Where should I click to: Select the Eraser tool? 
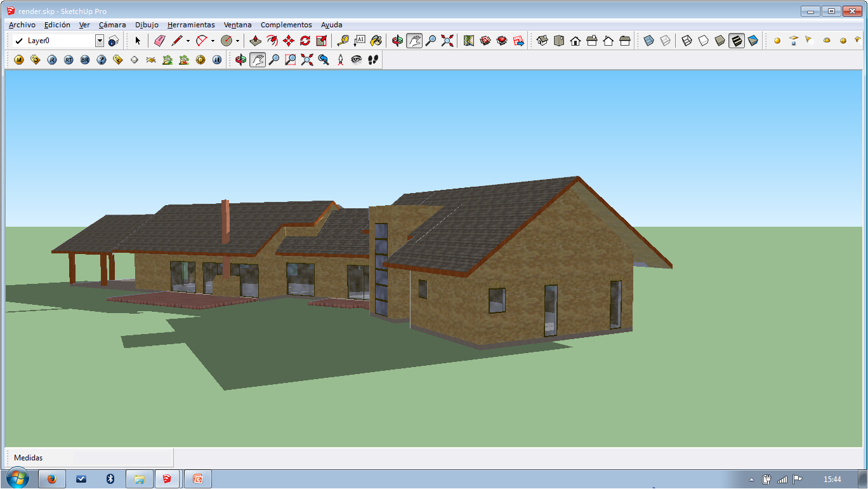[x=159, y=41]
